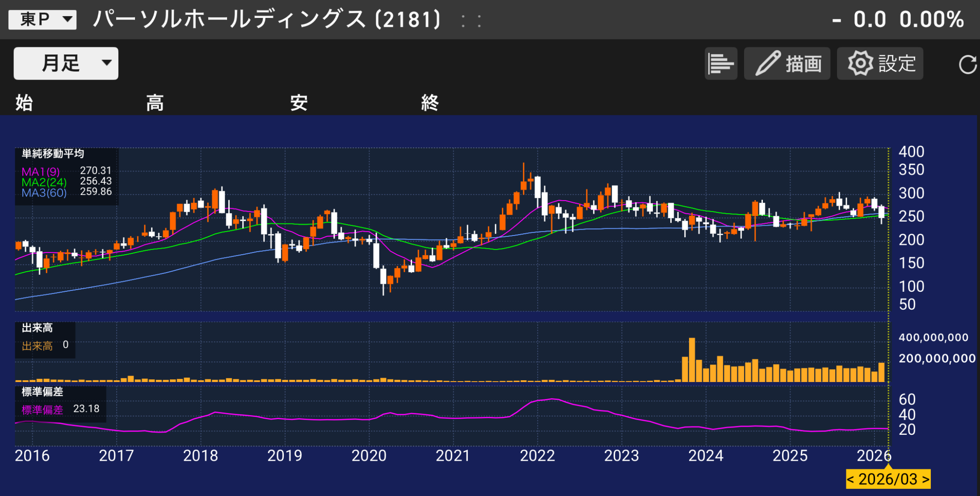Click the 終 close price header
The height and width of the screenshot is (496, 980).
tap(430, 102)
